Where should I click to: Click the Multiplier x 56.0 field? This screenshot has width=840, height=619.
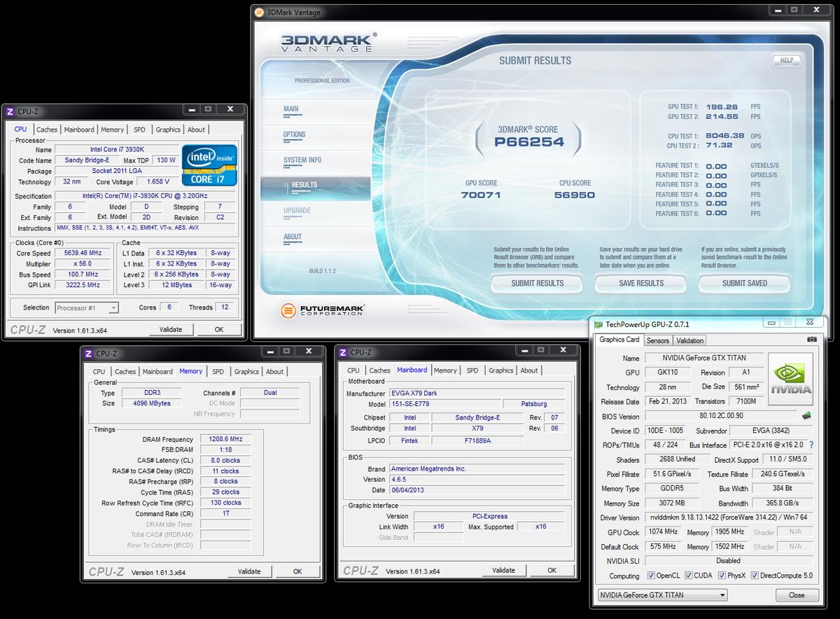tap(83, 264)
